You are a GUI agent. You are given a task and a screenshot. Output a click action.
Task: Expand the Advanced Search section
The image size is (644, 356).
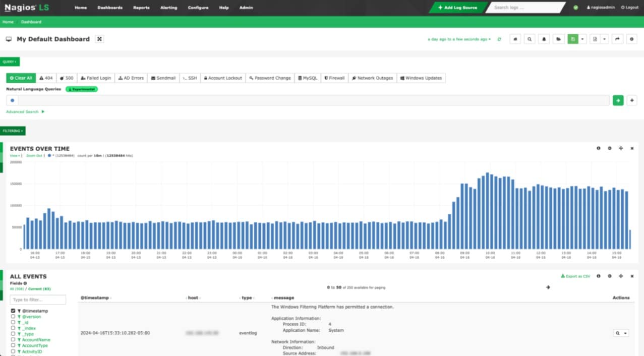click(x=25, y=111)
